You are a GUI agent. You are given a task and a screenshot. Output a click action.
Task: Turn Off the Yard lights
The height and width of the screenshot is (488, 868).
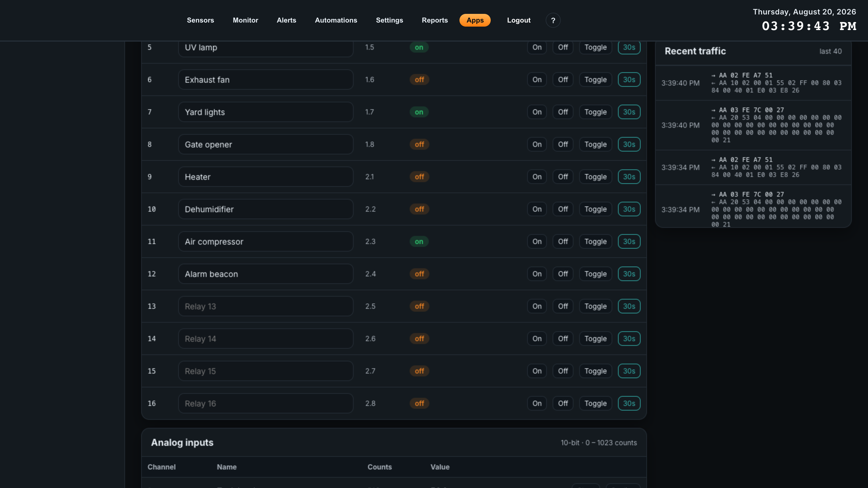pos(563,112)
